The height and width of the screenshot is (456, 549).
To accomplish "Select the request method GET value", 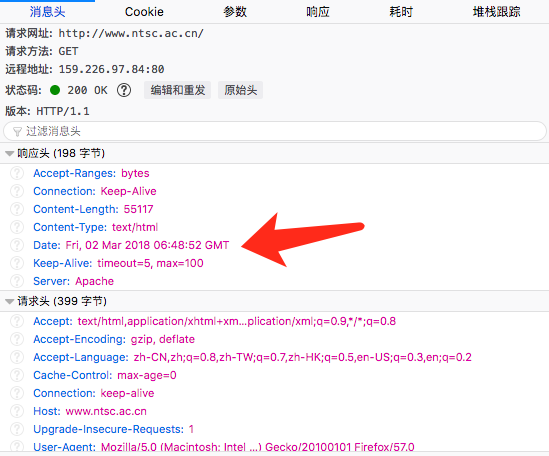I will point(68,51).
